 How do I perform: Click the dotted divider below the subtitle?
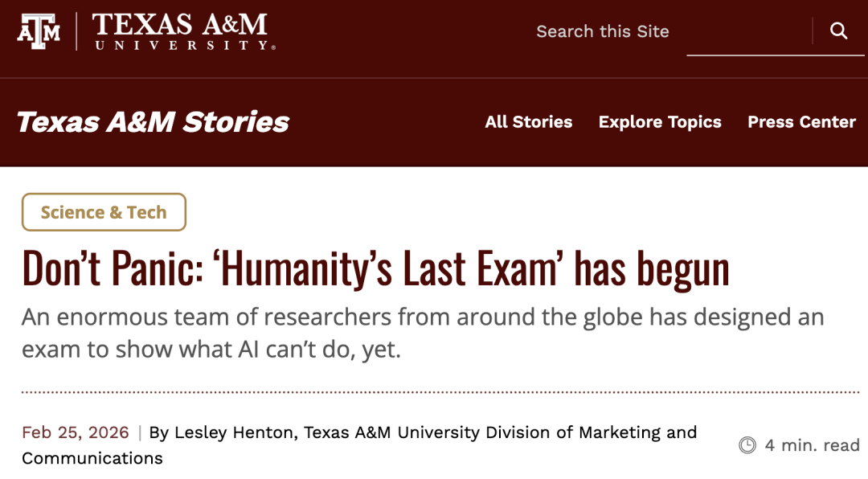440,392
